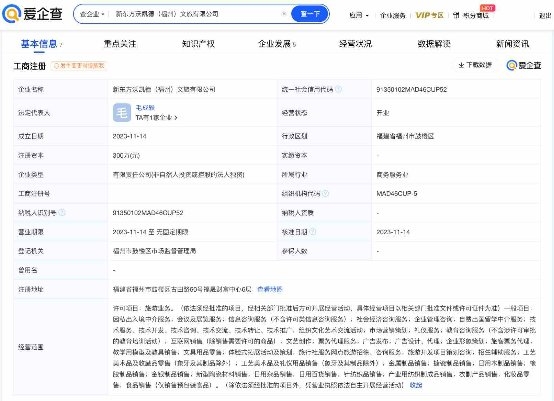
Task: Go to the VIP专区 page
Action: (429, 15)
